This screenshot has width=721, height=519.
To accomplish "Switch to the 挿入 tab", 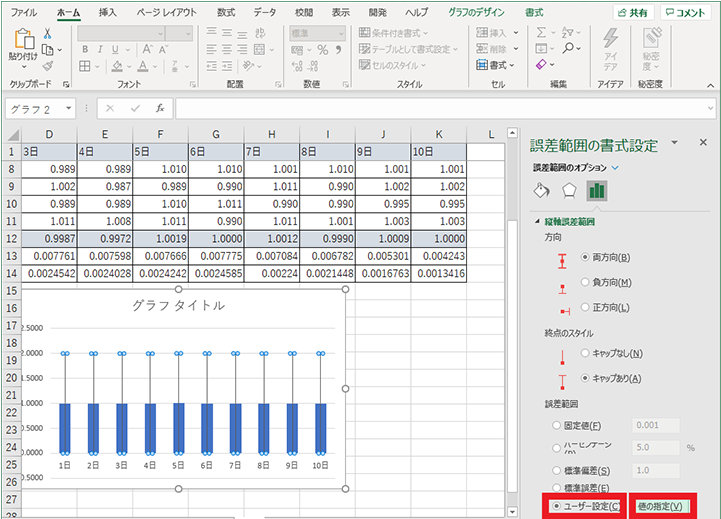I will (108, 12).
